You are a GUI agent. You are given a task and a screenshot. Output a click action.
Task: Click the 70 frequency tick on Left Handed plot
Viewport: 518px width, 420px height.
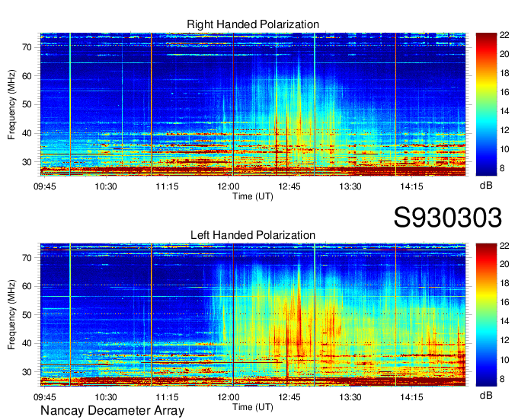click(27, 258)
